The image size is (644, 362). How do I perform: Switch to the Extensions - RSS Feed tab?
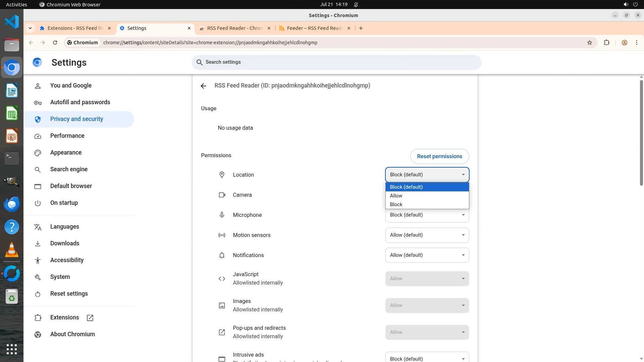75,28
